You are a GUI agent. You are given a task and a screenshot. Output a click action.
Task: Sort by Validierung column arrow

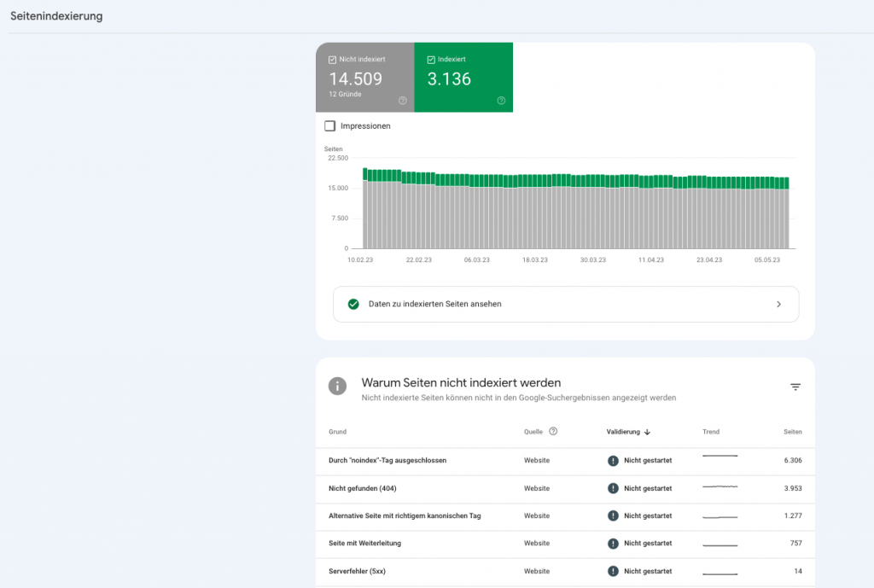coord(647,432)
